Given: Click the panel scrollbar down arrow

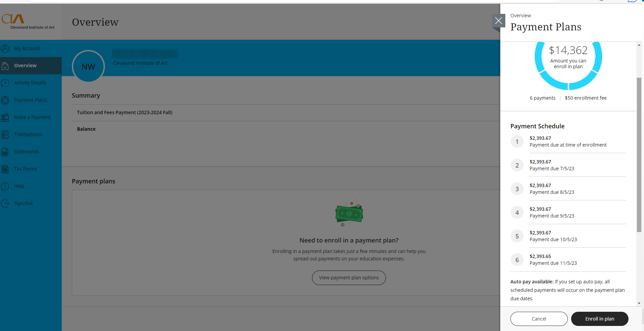Looking at the screenshot, I should coord(639,303).
